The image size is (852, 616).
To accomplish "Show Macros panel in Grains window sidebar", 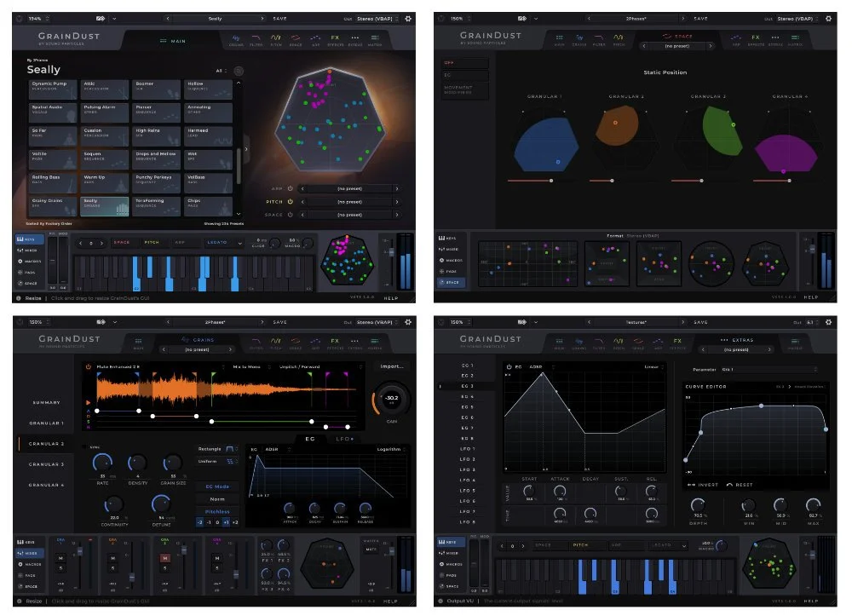I will [30, 564].
